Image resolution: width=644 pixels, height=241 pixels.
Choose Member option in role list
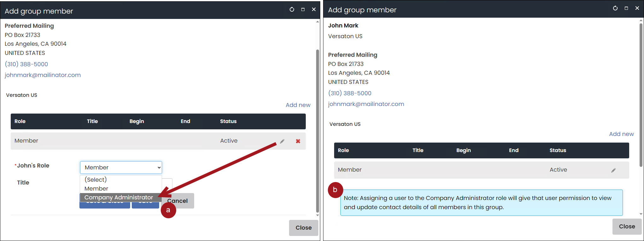point(121,189)
